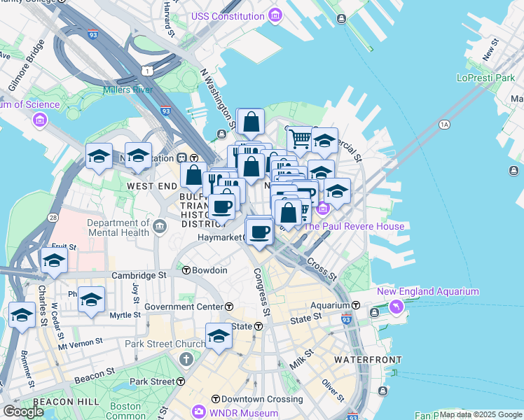
Task: Click the Route 28 shield
Action: coord(53,218)
